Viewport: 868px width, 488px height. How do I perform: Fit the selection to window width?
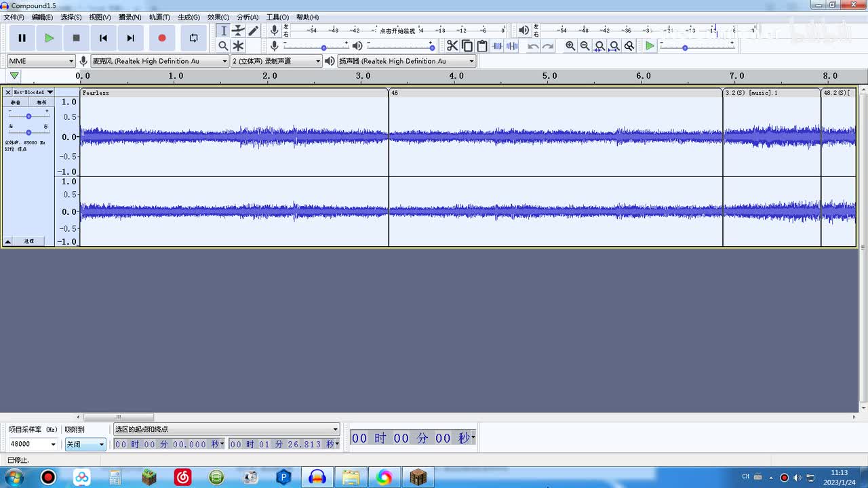pos(599,45)
